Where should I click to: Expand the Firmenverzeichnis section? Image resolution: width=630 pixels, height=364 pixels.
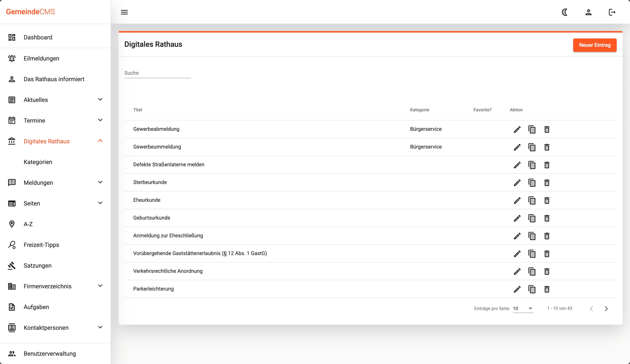[x=100, y=286]
